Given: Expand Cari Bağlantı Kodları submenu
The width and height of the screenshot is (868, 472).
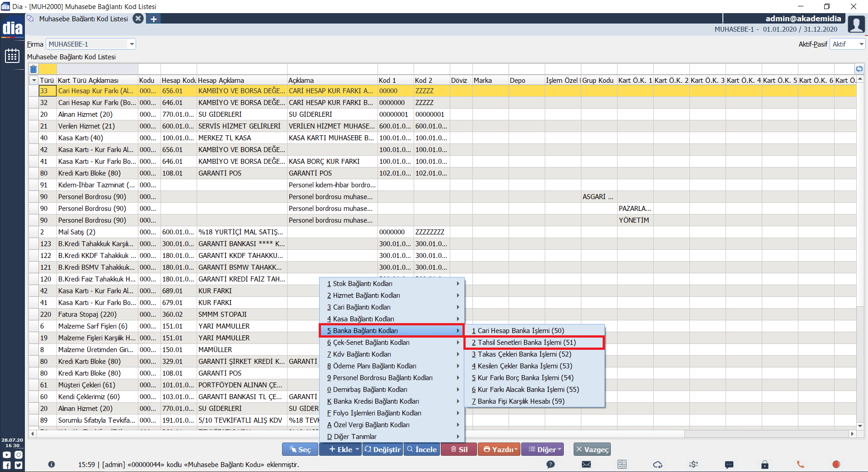Looking at the screenshot, I should [392, 307].
